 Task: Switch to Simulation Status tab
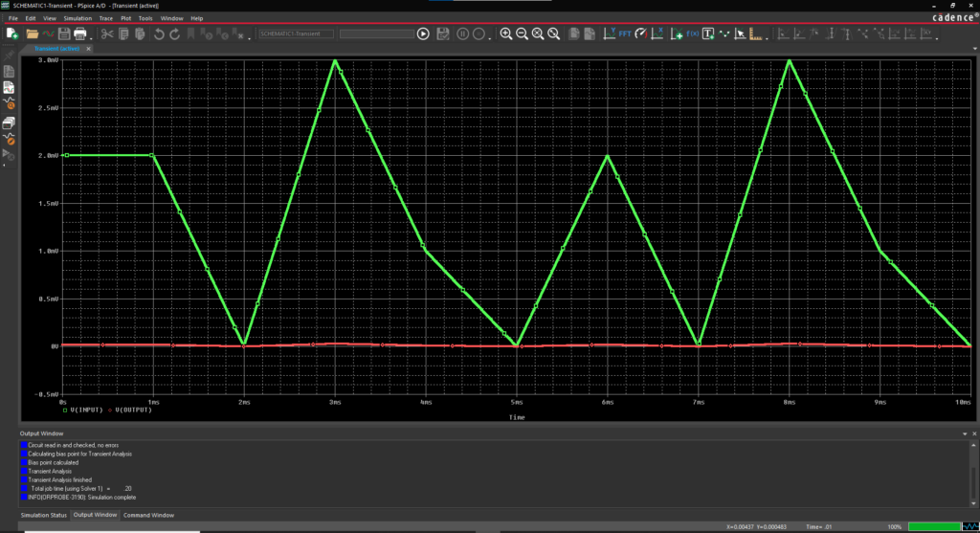click(44, 515)
